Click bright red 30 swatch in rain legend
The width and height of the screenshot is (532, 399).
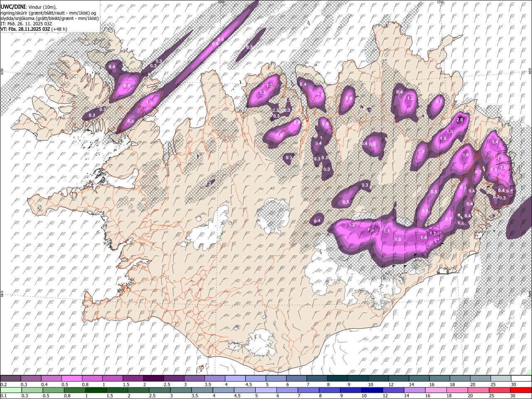521,390
